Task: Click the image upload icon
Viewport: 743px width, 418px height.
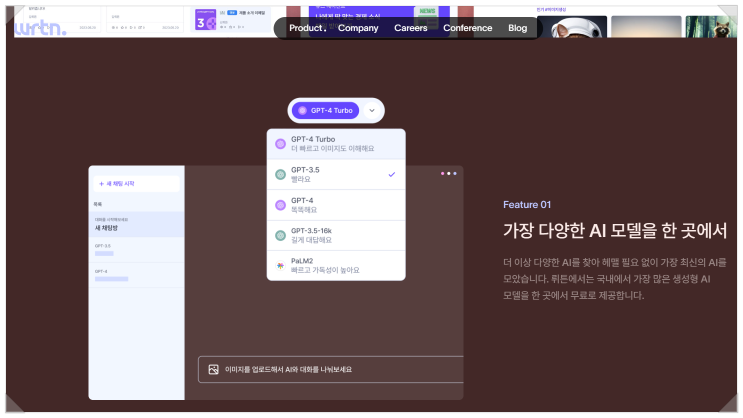Action: (x=213, y=369)
